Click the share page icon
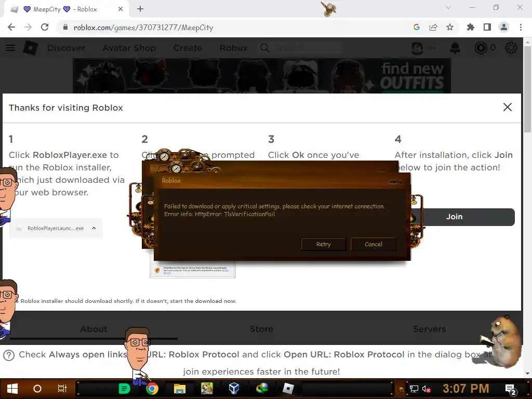Screen dimensions: 532x399 (x=433, y=27)
